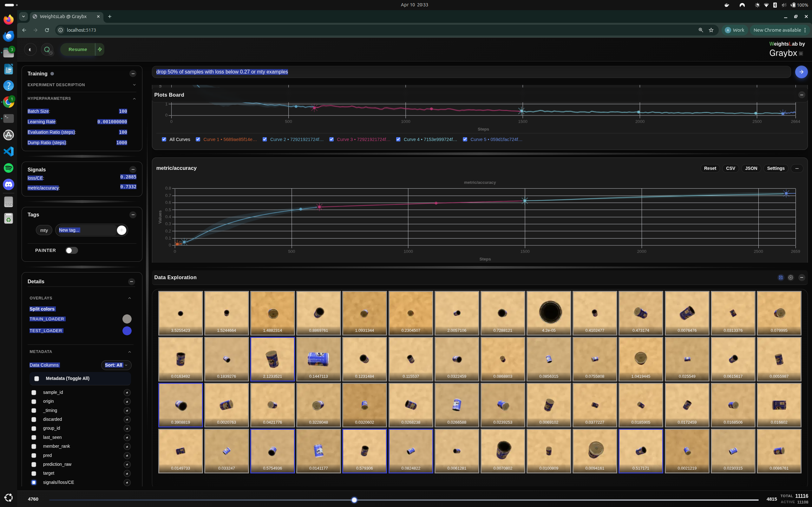The width and height of the screenshot is (812, 507).
Task: Click the Resume button
Action: click(77, 49)
